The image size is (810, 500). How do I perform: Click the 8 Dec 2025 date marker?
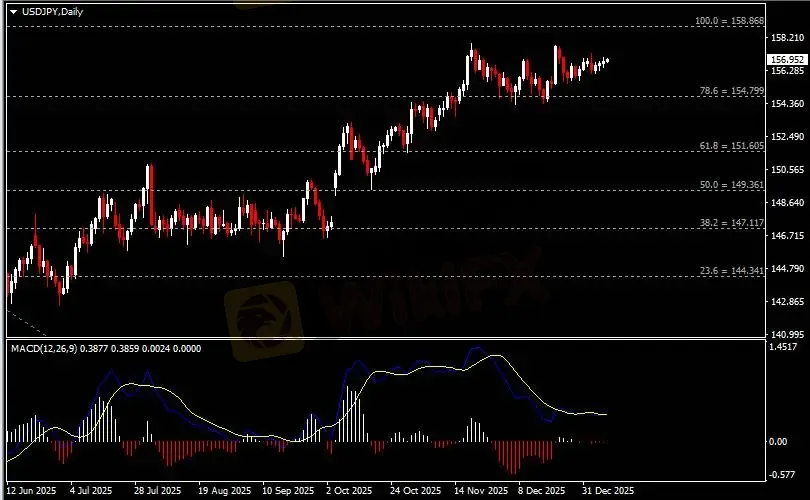point(541,491)
